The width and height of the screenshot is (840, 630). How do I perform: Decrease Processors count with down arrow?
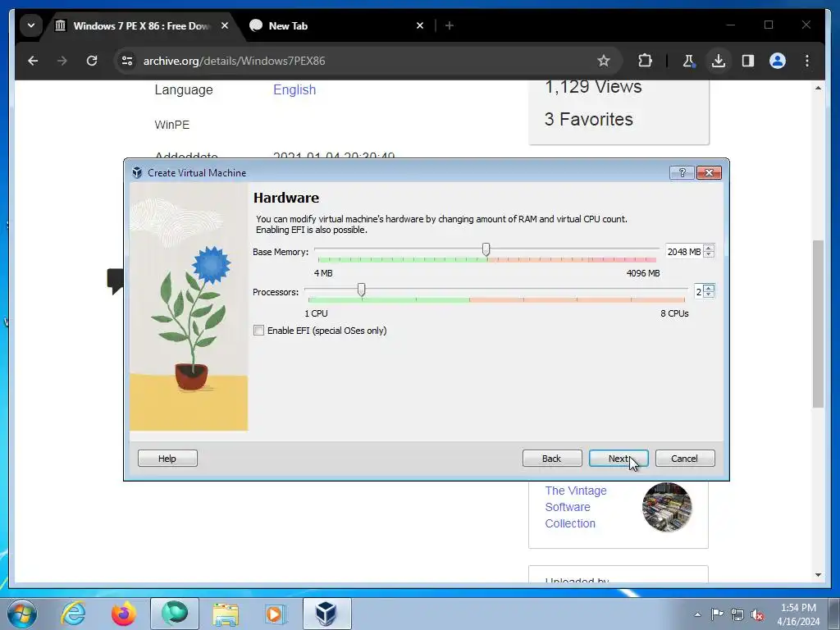[709, 294]
